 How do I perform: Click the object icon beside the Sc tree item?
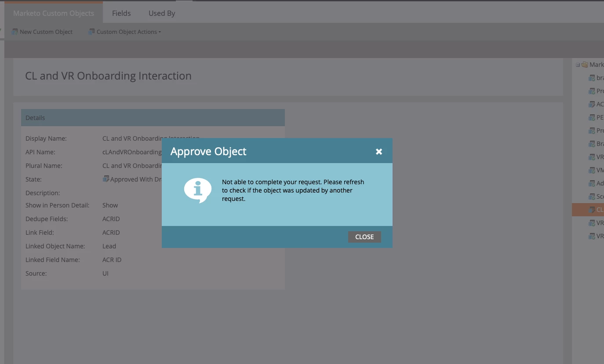point(592,197)
